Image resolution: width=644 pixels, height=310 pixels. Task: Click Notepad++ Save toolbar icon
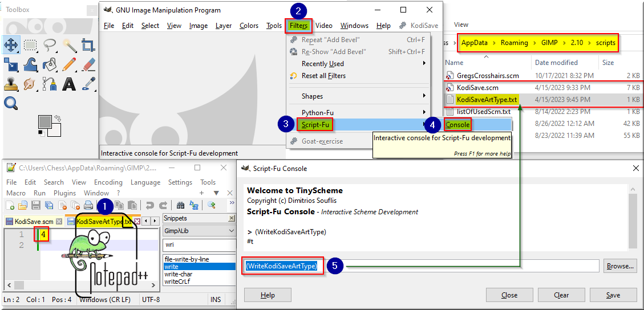click(x=36, y=206)
